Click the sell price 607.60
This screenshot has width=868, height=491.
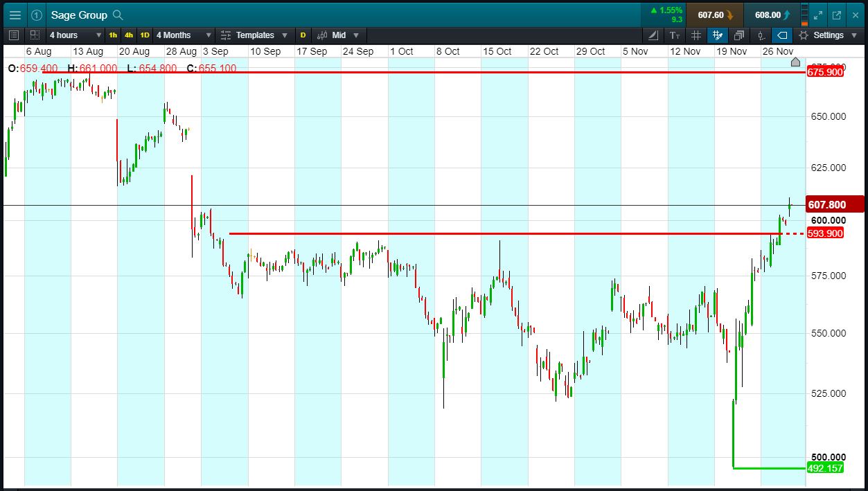pyautogui.click(x=716, y=15)
